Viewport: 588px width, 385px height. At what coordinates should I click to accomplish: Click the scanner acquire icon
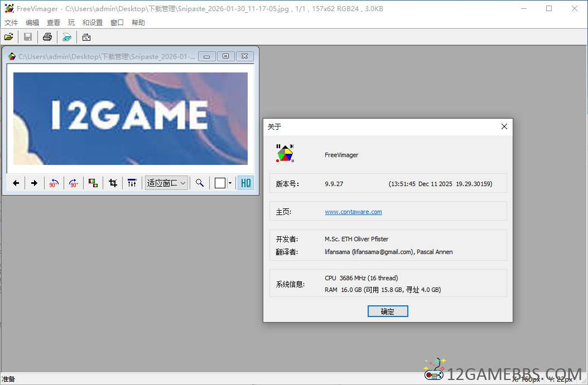tap(67, 37)
